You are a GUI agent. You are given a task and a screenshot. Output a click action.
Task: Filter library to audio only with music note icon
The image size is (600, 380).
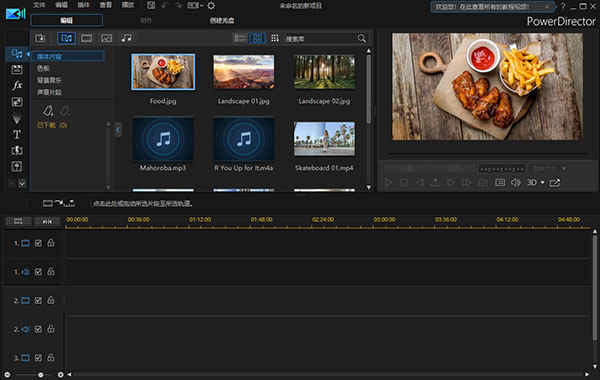(x=126, y=38)
